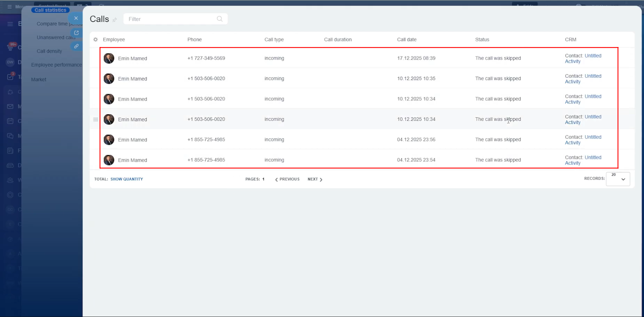Close the Calls slider panel

[x=76, y=18]
